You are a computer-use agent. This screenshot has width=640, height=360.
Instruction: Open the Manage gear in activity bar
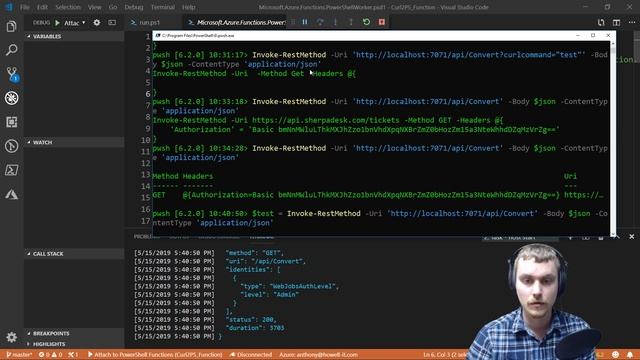[11, 337]
